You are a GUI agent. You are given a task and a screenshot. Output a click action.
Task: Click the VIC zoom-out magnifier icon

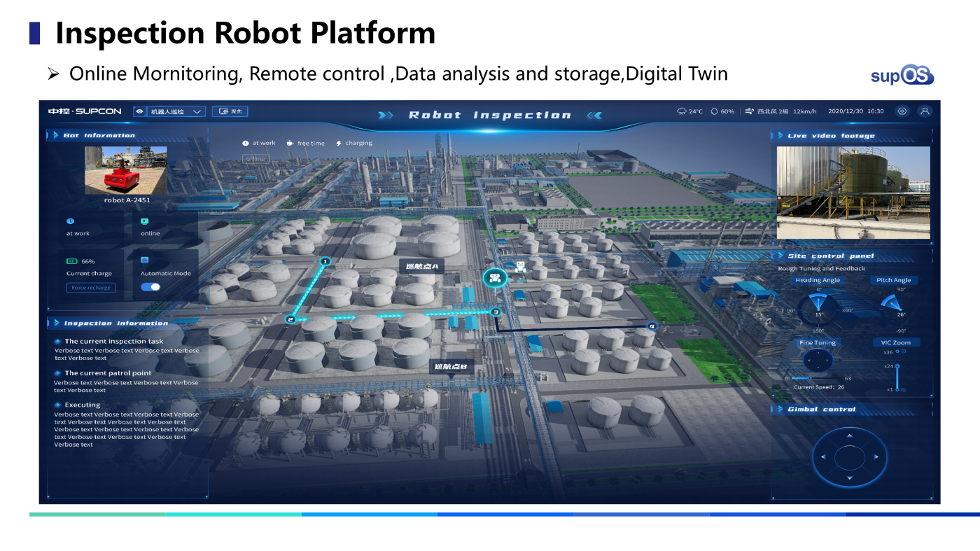tap(903, 389)
